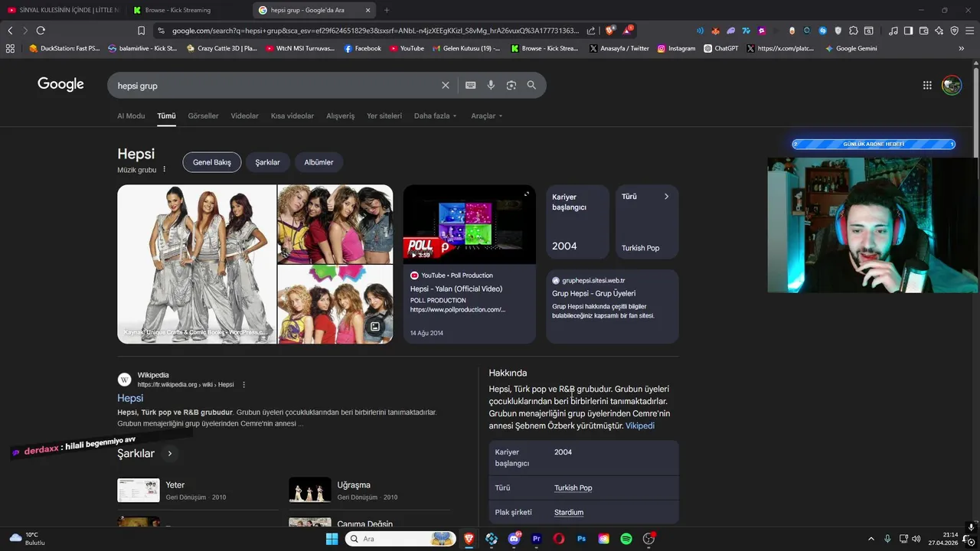Viewport: 980px width, 551px height.
Task: Open the Yer siteleri tab
Action: point(384,116)
